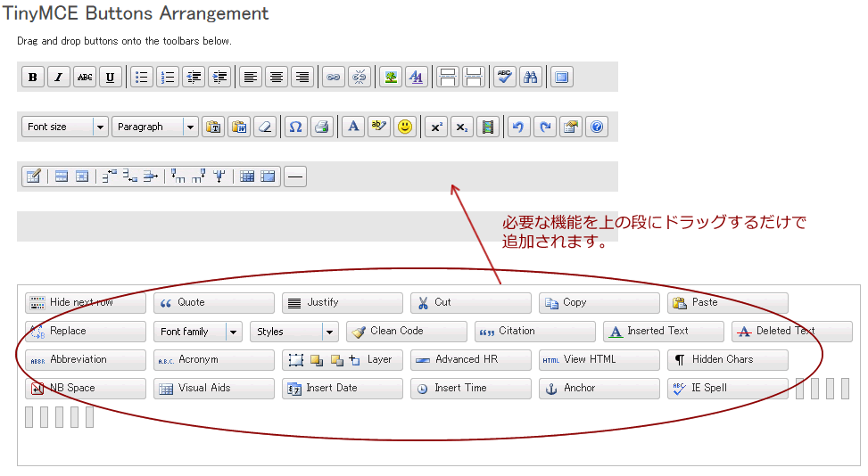The height and width of the screenshot is (476, 868).
Task: Select the Inserted Text button
Action: (663, 332)
